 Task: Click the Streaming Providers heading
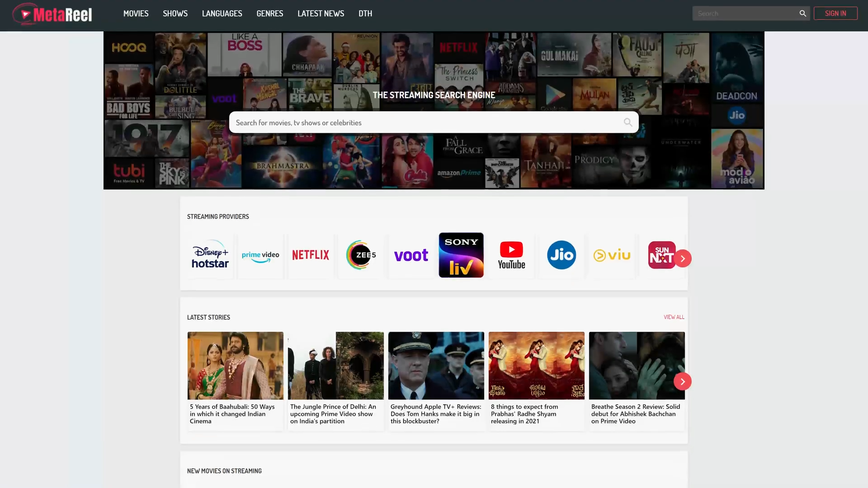point(218,216)
